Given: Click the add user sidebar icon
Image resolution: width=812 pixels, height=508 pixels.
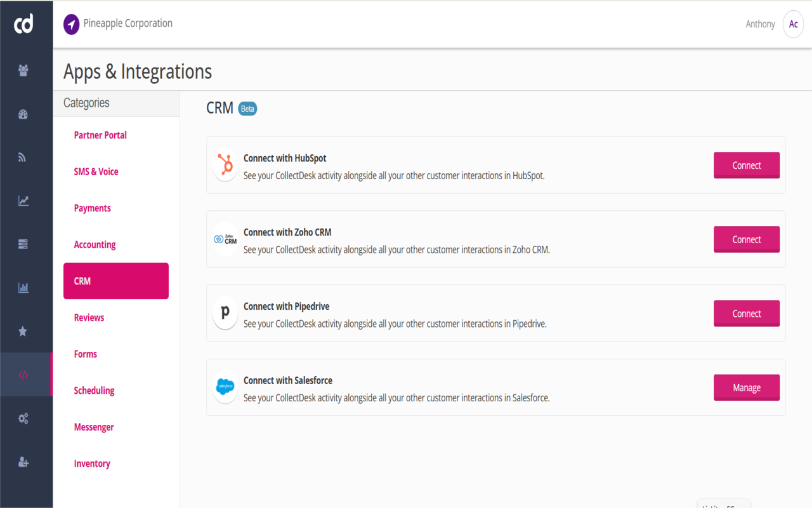Looking at the screenshot, I should tap(23, 462).
